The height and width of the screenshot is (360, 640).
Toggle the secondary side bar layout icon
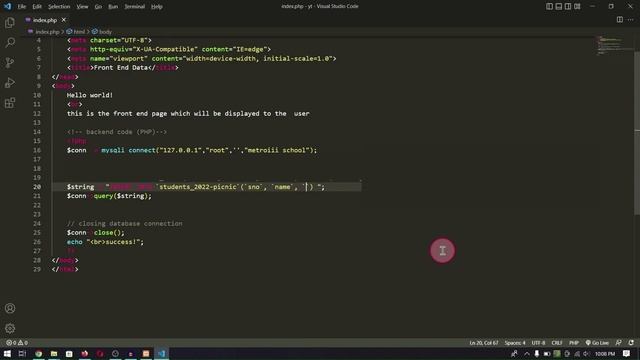tap(568, 7)
